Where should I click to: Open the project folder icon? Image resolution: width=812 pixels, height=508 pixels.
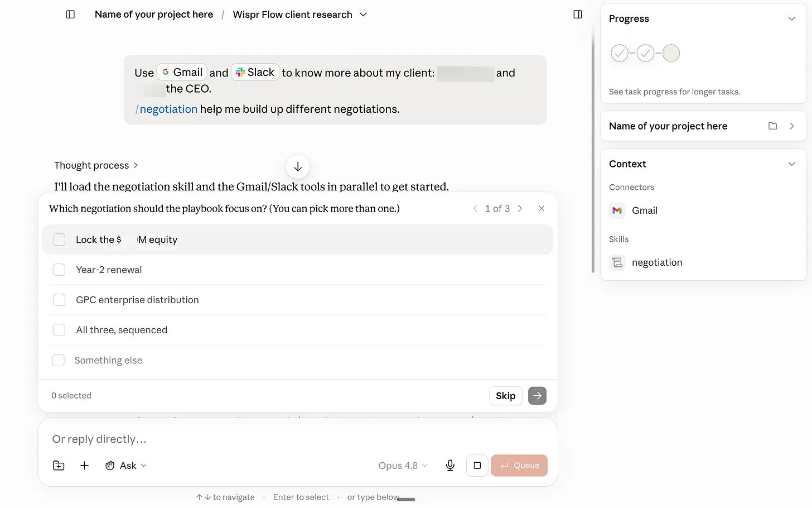tap(772, 126)
